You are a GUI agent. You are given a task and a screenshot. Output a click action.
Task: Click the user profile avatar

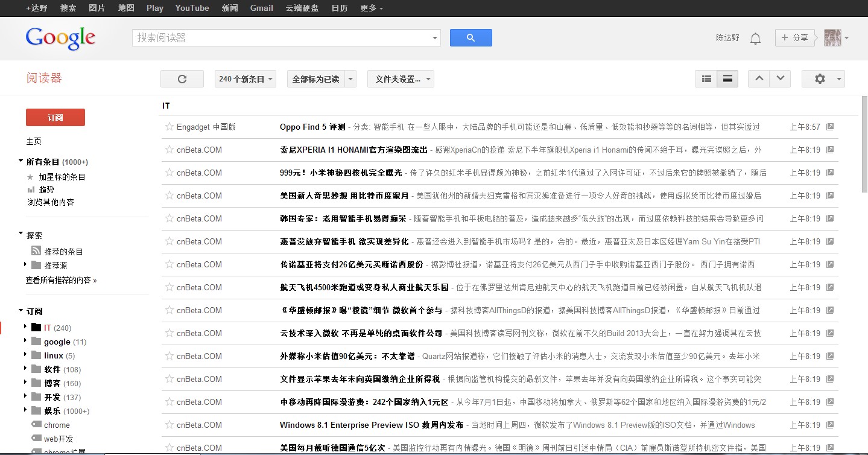832,37
